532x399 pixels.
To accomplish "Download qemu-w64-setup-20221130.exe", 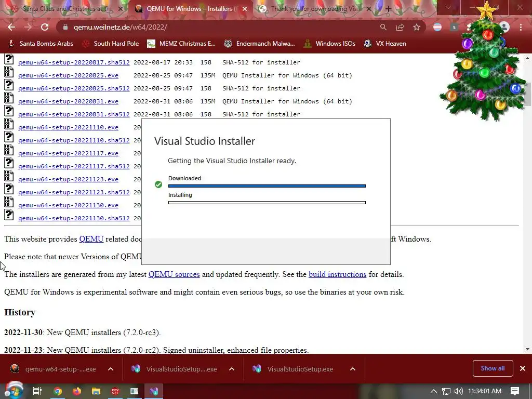I will coord(68,205).
